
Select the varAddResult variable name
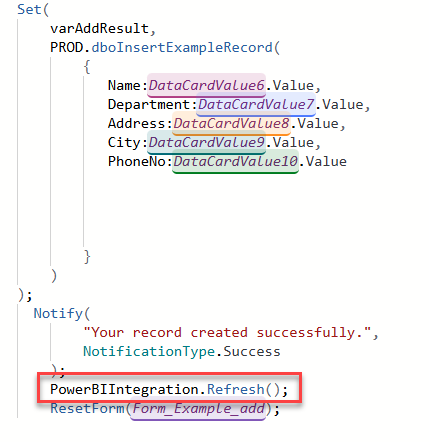pyautogui.click(x=99, y=28)
